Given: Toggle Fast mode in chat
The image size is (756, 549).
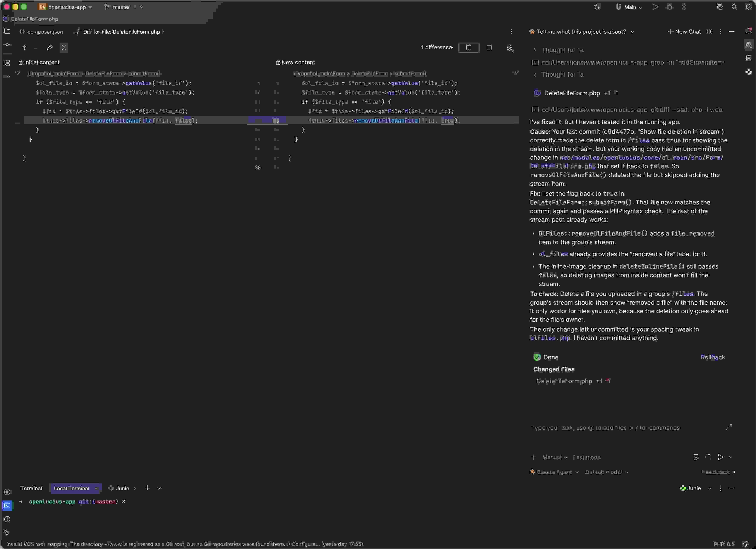Looking at the screenshot, I should tap(587, 457).
